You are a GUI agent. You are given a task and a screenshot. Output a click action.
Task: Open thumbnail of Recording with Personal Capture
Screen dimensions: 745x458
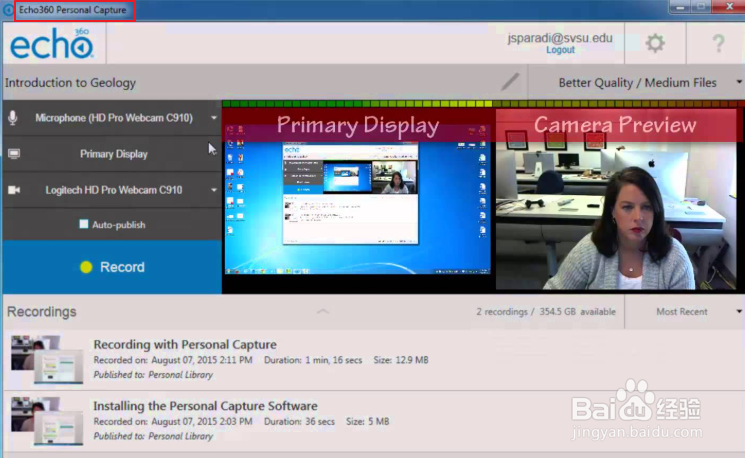tap(47, 359)
